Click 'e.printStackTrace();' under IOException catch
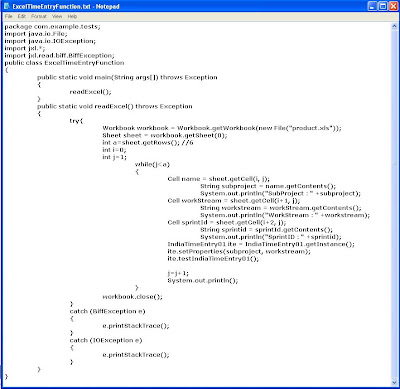Viewport: 400px width, 389px height. pyautogui.click(x=136, y=355)
